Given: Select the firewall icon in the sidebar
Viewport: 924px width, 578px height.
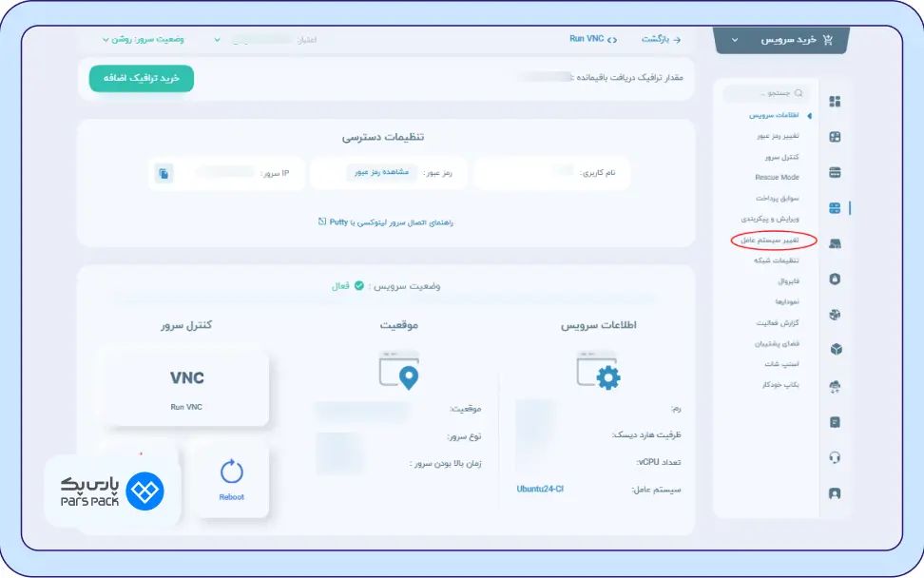Looking at the screenshot, I should coord(835,280).
